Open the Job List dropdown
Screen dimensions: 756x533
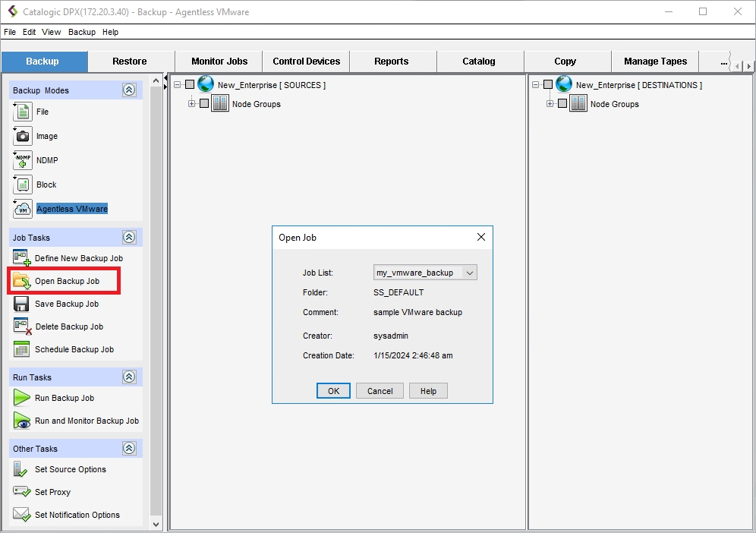pos(469,273)
